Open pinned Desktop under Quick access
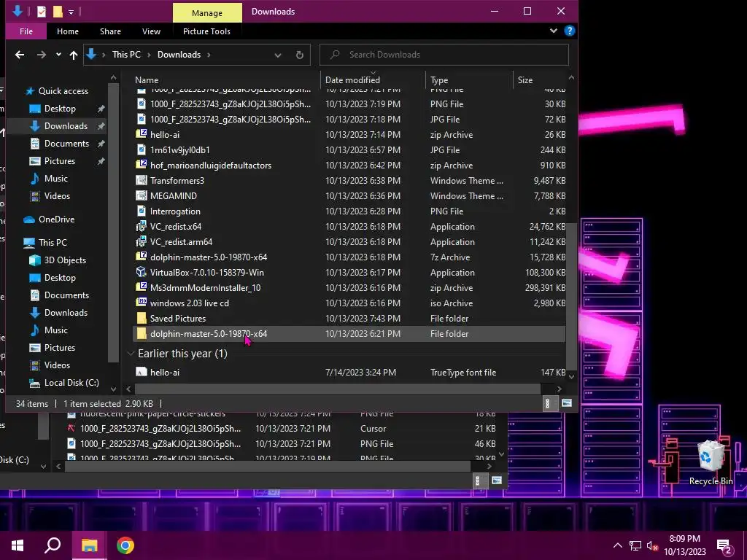The height and width of the screenshot is (560, 747). click(x=60, y=109)
